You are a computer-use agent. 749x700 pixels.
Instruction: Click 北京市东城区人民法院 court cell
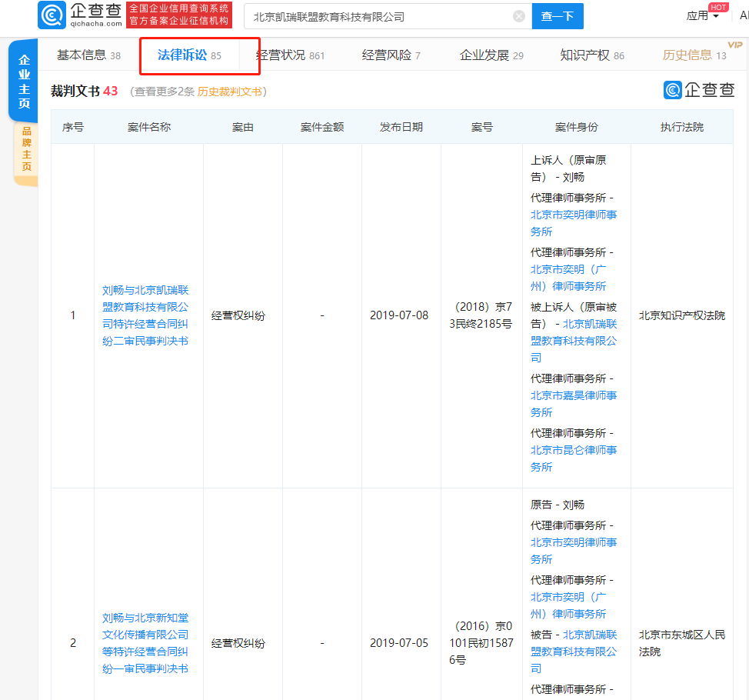tap(682, 643)
